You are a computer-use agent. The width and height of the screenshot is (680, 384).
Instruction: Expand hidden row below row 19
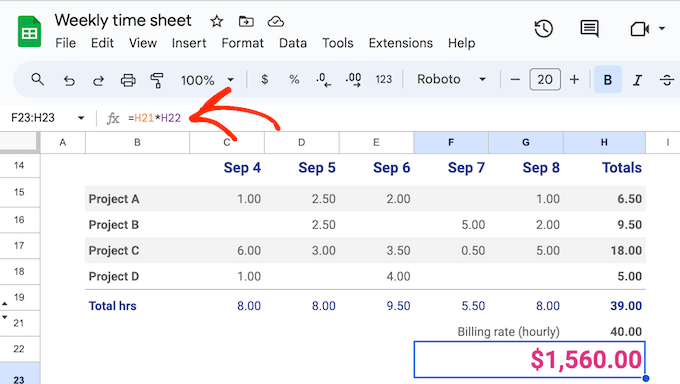pyautogui.click(x=5, y=304)
